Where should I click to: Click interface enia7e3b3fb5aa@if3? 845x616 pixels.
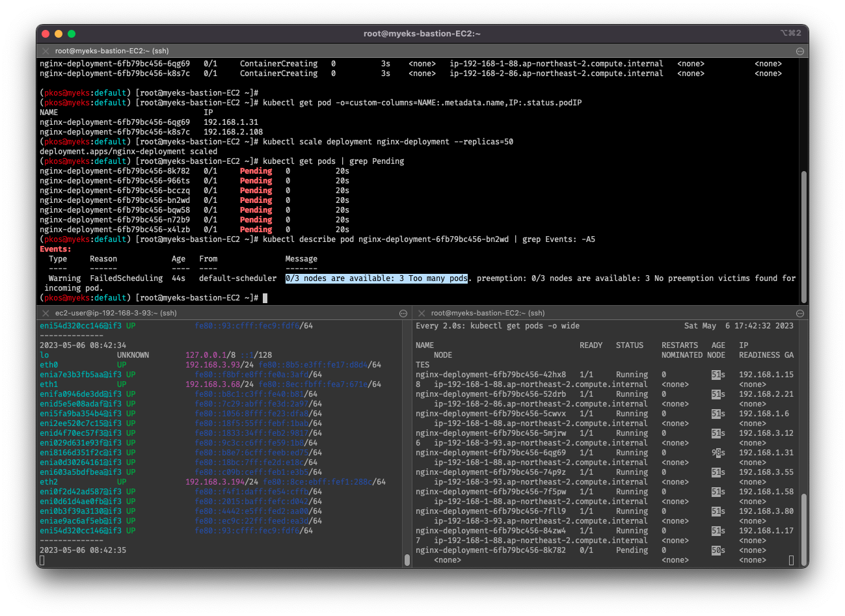(81, 375)
